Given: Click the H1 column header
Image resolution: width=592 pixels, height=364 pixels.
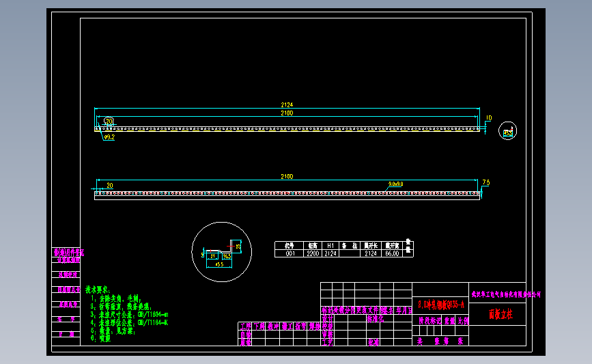Looking at the screenshot, I should tap(330, 245).
